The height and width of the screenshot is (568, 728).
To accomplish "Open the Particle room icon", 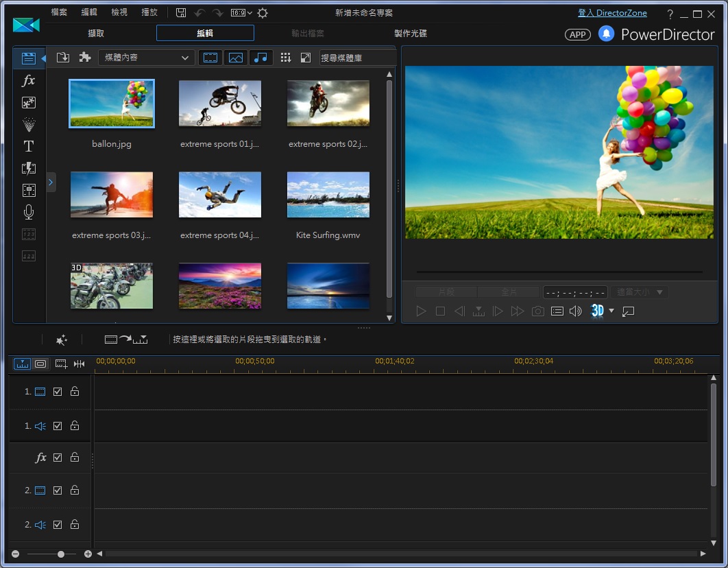I will 29,124.
